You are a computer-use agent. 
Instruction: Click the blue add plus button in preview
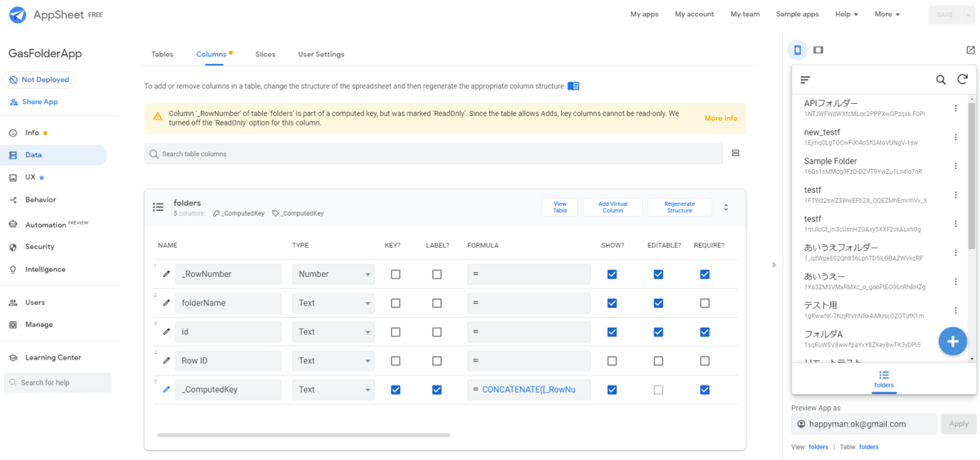click(952, 341)
